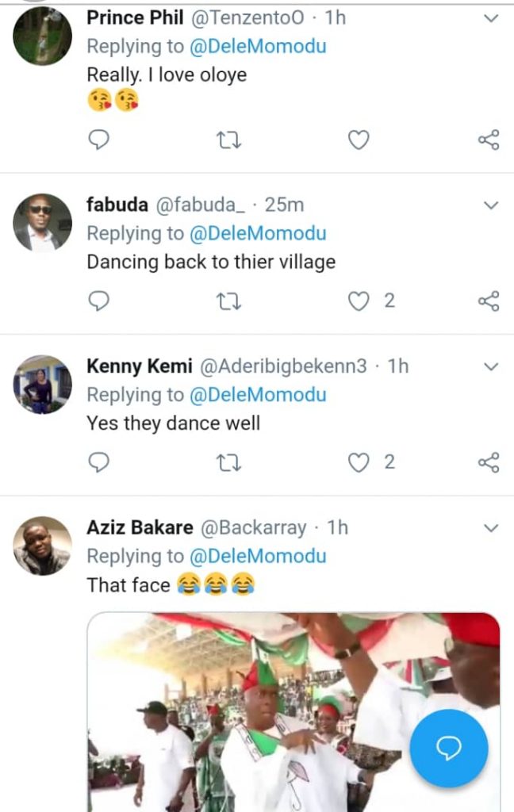Open options chevron on Prince Phil's tweet

[x=491, y=18]
